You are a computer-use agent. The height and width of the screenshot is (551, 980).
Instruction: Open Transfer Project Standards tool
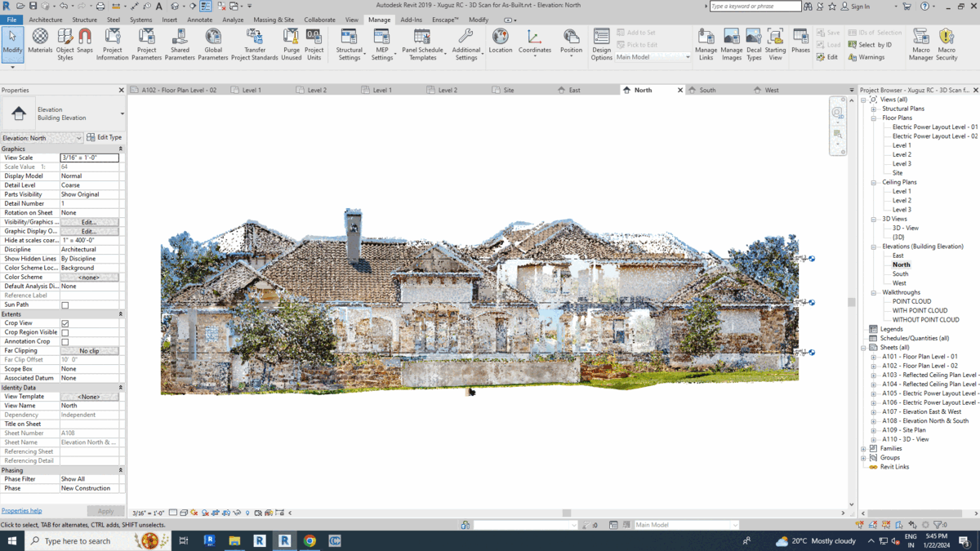pos(255,41)
